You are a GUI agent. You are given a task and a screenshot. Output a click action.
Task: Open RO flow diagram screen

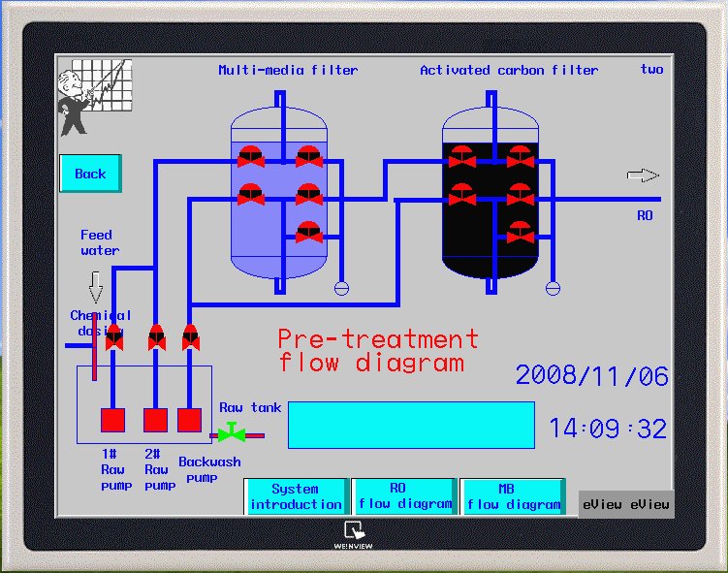tap(404, 496)
